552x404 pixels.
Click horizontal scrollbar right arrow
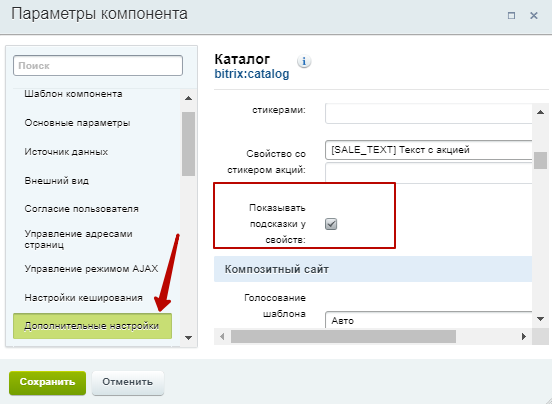pos(524,336)
